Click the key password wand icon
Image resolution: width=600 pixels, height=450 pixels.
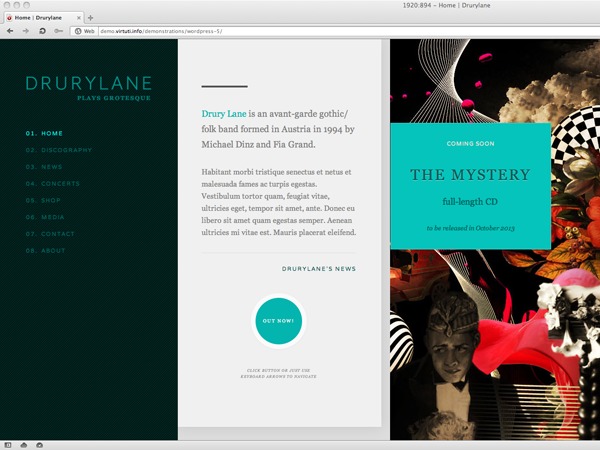coord(58,31)
